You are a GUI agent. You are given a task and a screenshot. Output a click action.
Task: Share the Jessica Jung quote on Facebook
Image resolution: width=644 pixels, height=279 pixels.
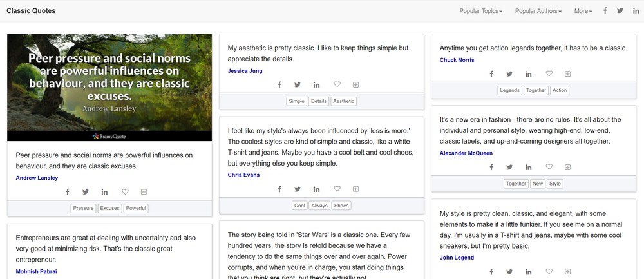279,84
